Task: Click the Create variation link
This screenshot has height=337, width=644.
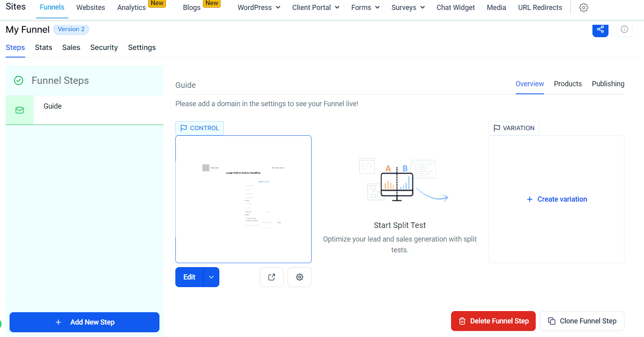Action: [x=557, y=199]
